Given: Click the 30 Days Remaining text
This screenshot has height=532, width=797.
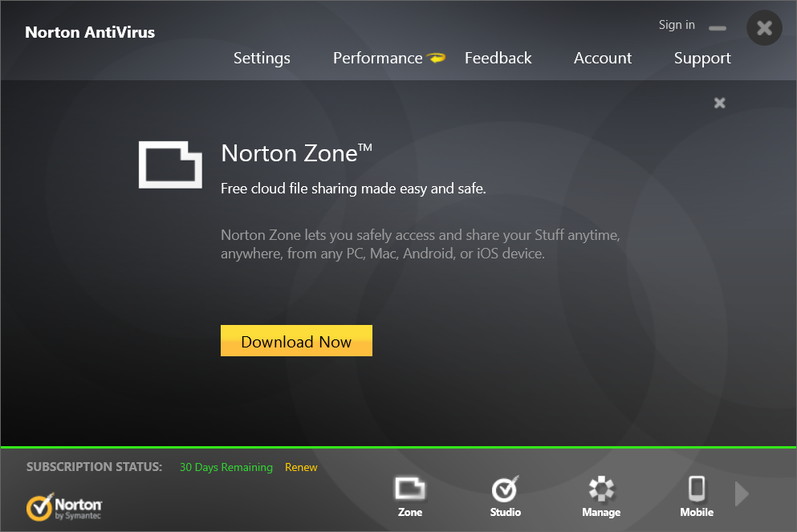Looking at the screenshot, I should click(226, 467).
